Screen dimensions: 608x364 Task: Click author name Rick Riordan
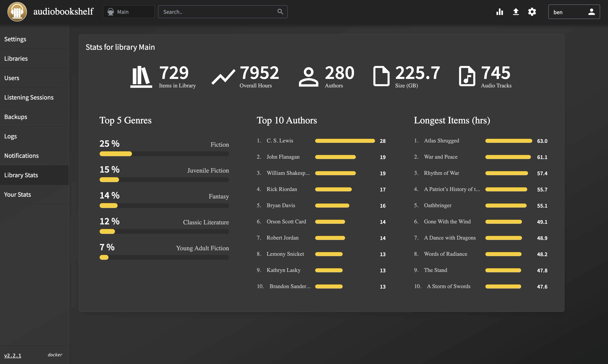tap(282, 189)
